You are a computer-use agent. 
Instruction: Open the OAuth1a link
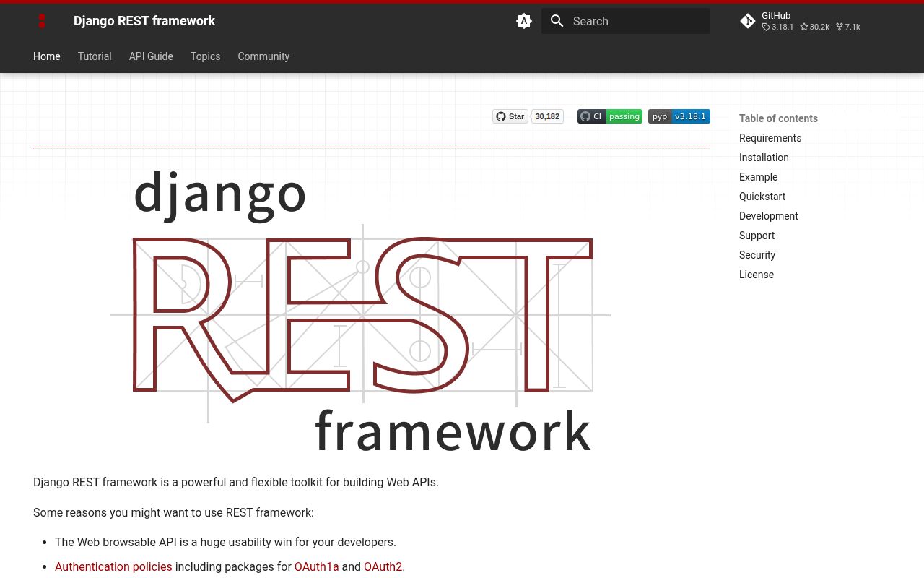316,566
